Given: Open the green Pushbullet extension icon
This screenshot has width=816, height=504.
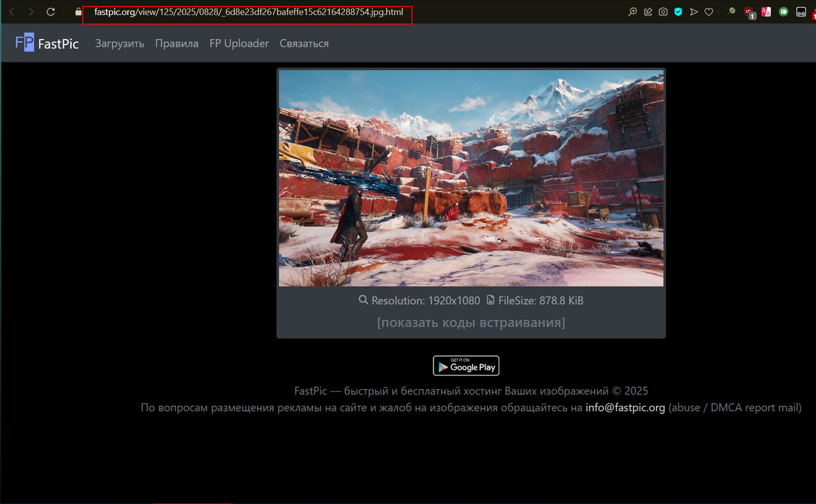Looking at the screenshot, I should coord(783,11).
